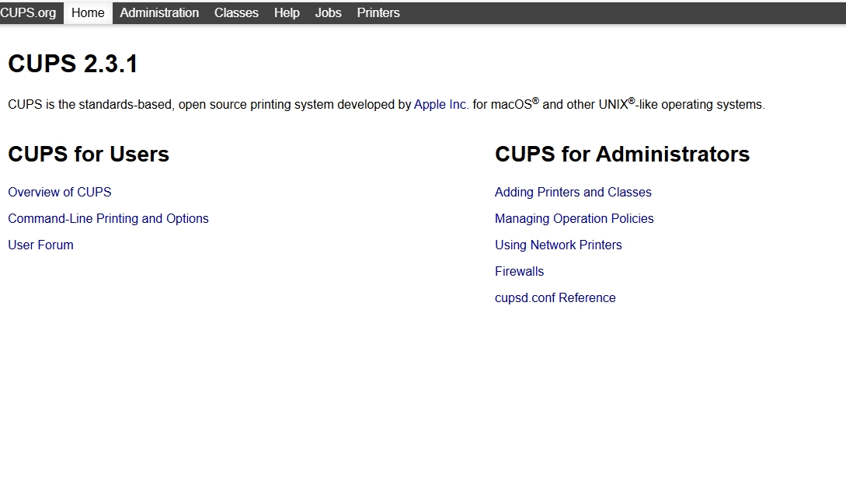The image size is (846, 504).
Task: Open Adding Printers and Classes link
Action: point(573,192)
